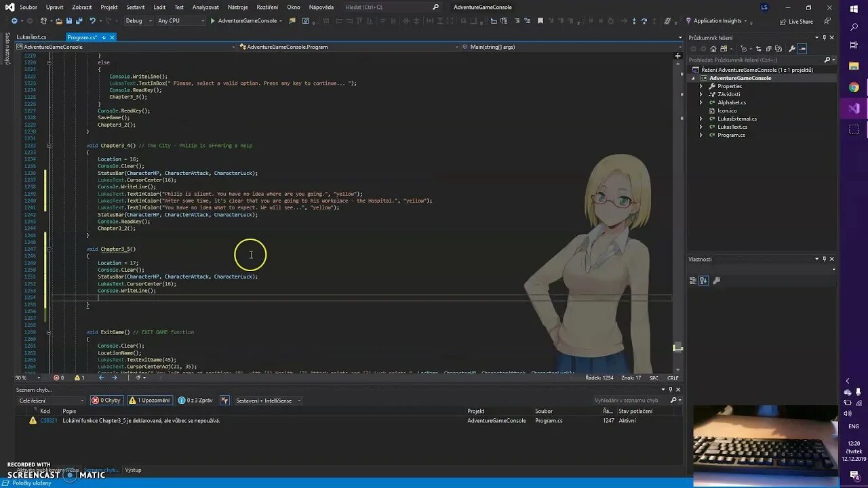The width and height of the screenshot is (868, 488).
Task: Click the Categorized icon in the Vlastnosti panel
Action: click(x=693, y=281)
